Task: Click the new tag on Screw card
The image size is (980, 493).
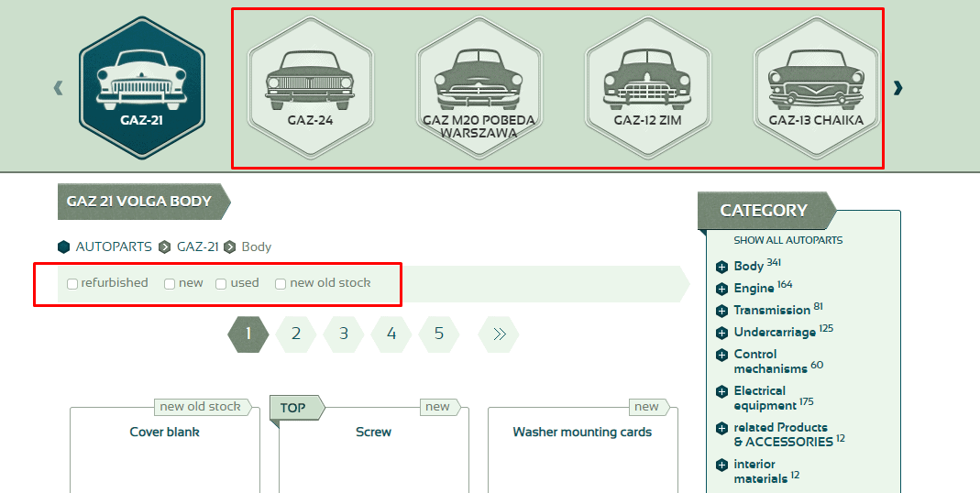Action: click(x=440, y=407)
